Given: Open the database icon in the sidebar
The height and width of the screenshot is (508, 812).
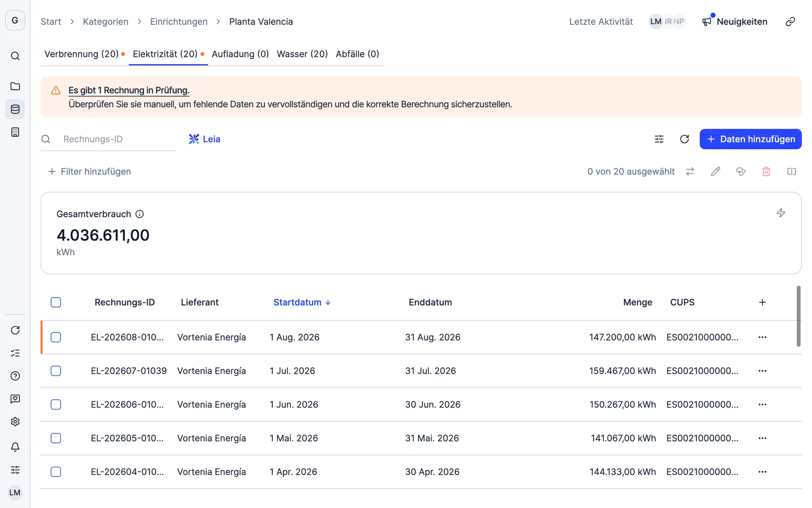Looking at the screenshot, I should pos(15,109).
